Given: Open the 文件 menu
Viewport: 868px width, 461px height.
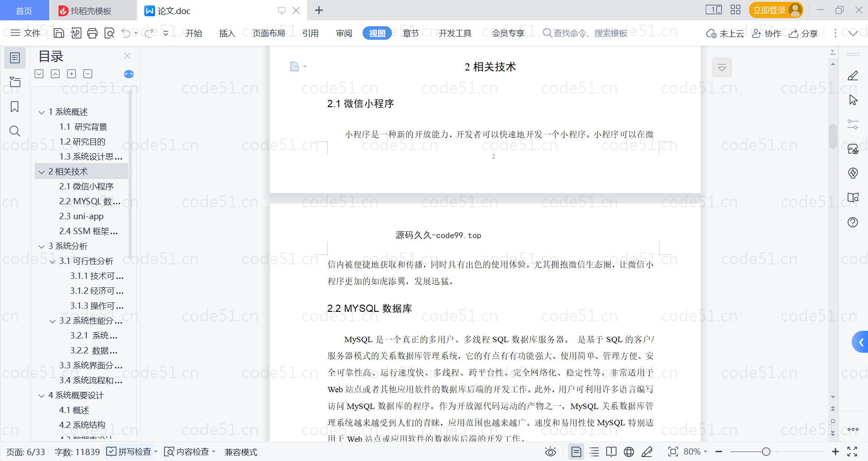Looking at the screenshot, I should [26, 33].
